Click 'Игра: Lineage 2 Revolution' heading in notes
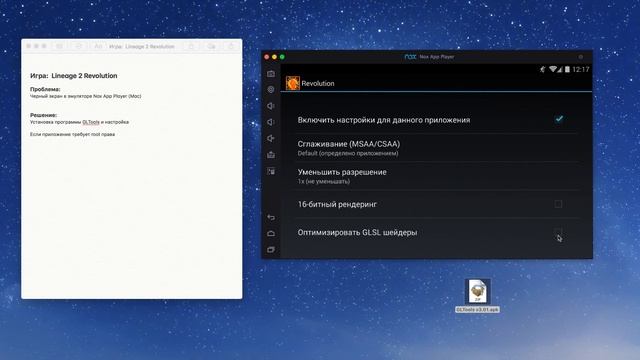 click(73, 76)
